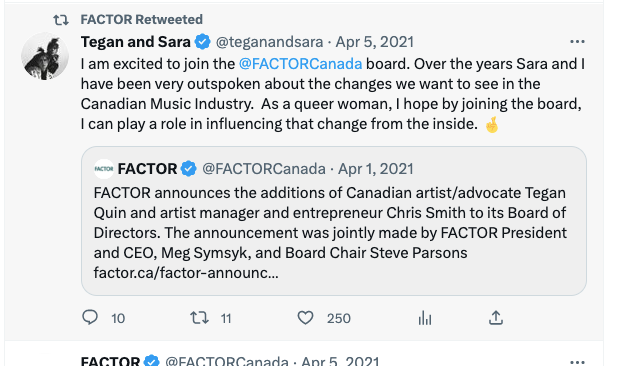Open the three-dot menu on Tegan and Sara tweet
The width and height of the screenshot is (617, 366).
click(577, 41)
